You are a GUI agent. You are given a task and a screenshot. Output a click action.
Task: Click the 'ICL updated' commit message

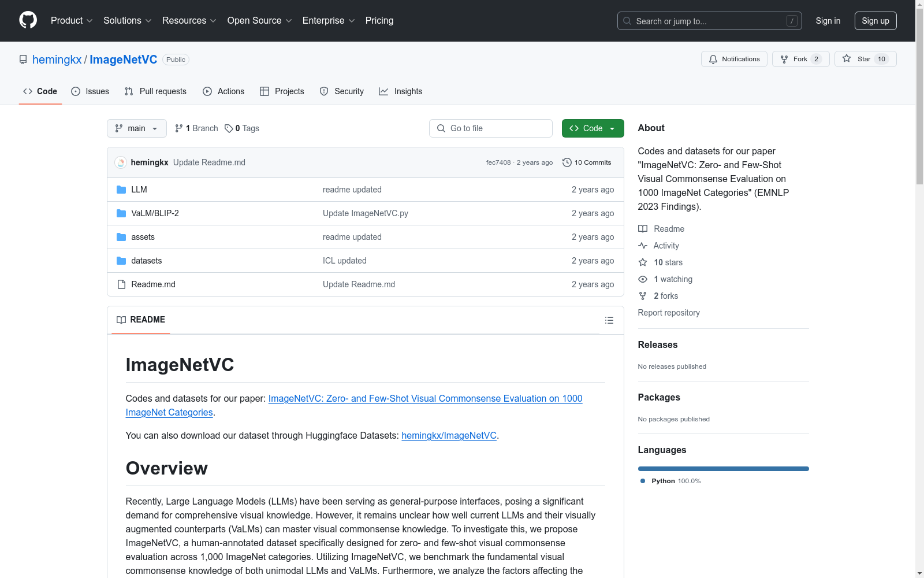click(x=345, y=261)
